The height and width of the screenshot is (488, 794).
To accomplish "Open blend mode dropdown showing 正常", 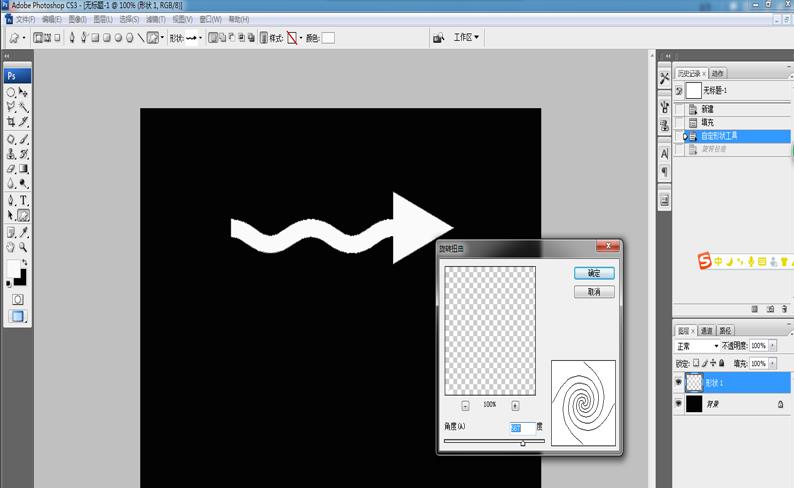I will click(698, 346).
